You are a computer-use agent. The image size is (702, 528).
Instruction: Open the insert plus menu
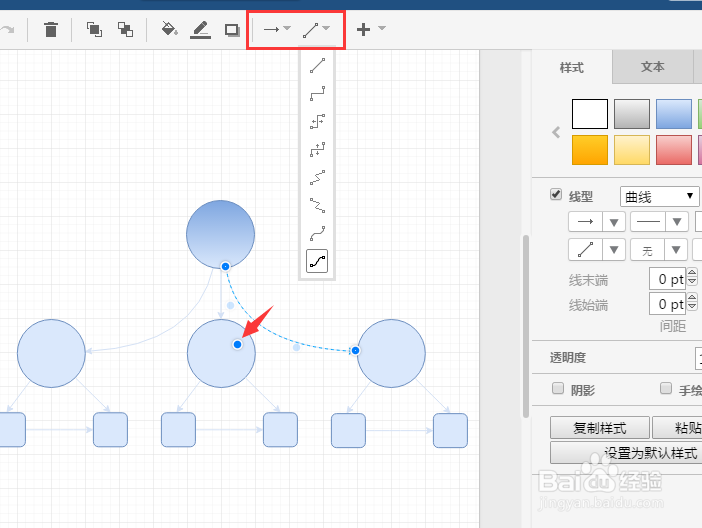[x=371, y=30]
